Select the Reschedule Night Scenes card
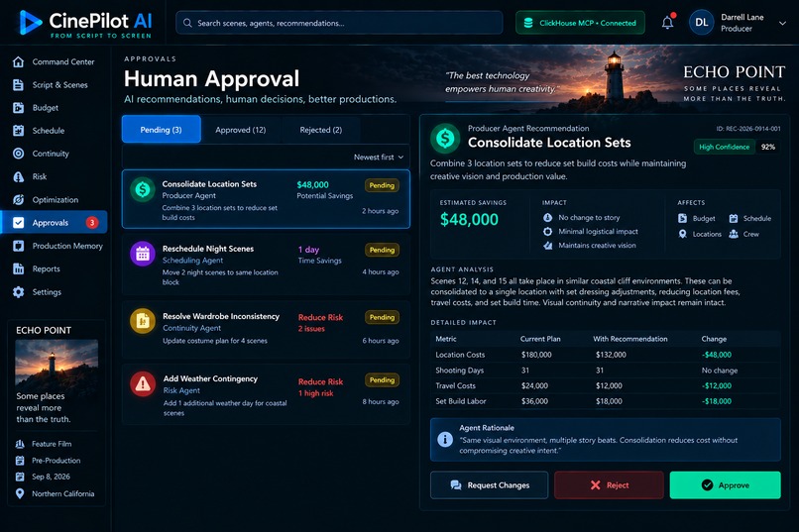The image size is (799, 532). (266, 265)
